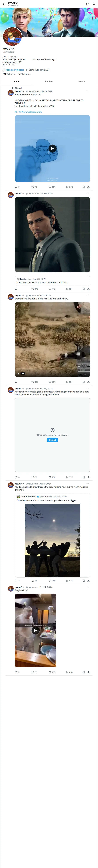Open the profile avatar picture
98x868 pixels.
coord(12,36)
